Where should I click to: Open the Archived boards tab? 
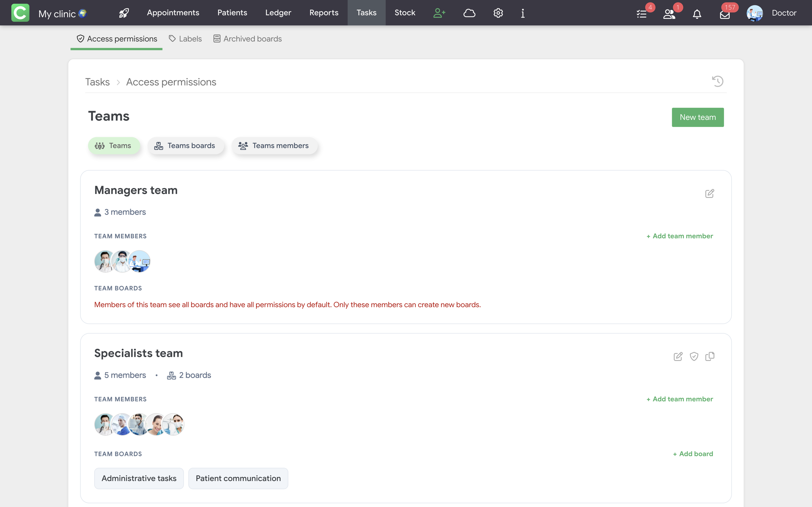[x=248, y=39]
